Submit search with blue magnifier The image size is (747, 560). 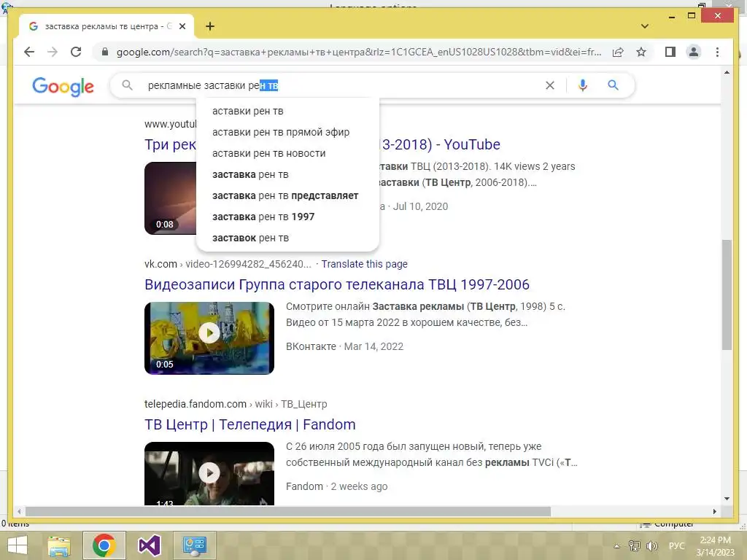[x=613, y=85]
